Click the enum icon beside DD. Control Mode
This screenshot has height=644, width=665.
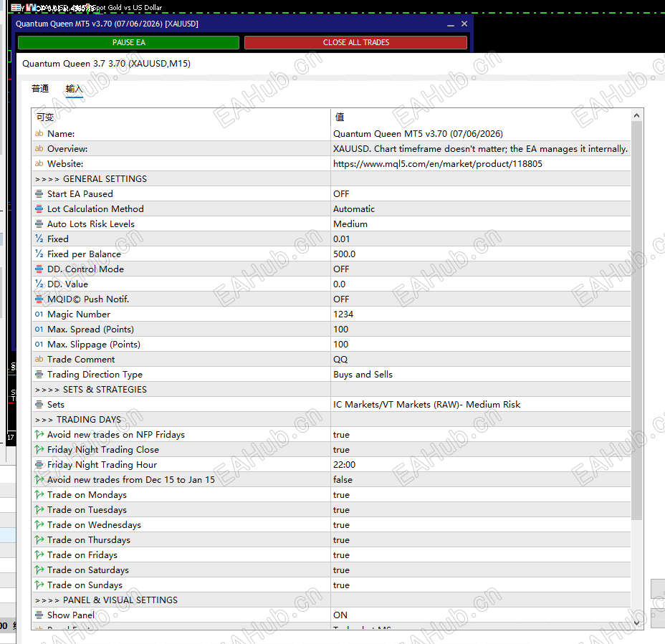(39, 269)
